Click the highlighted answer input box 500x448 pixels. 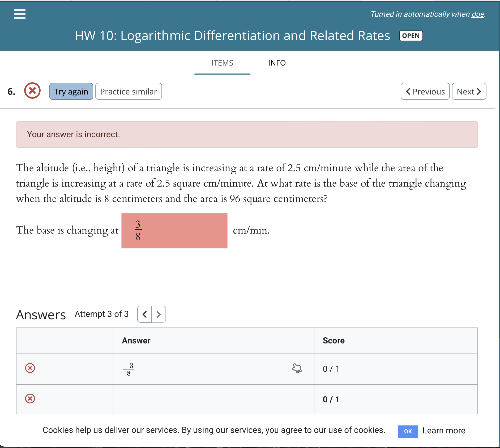[x=174, y=230]
